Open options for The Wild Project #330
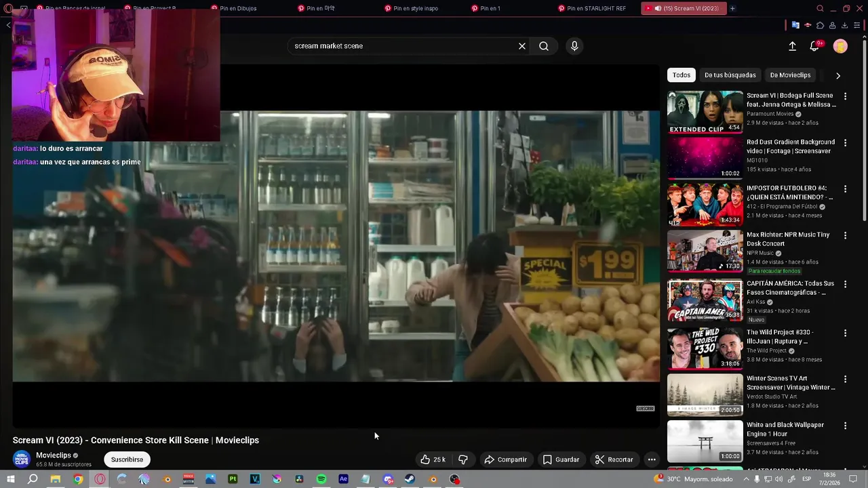Screen dimensions: 868x488 [x=845, y=333]
